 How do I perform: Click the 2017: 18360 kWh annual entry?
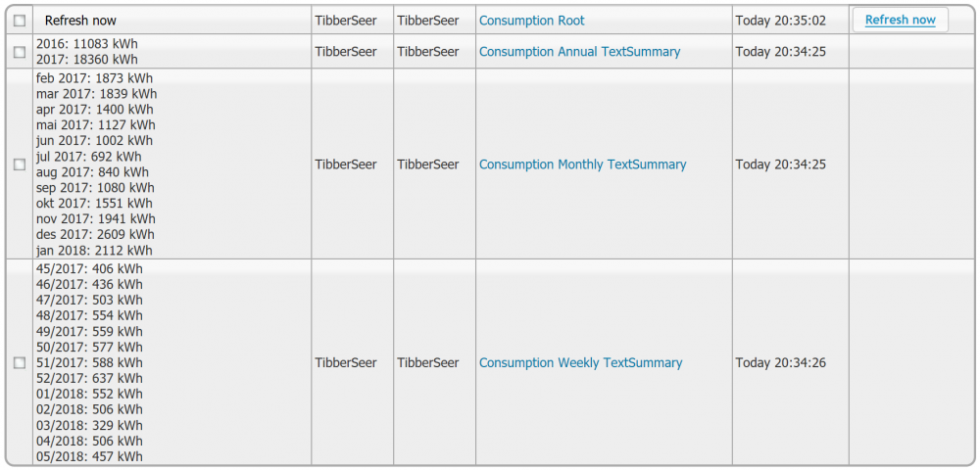pyautogui.click(x=89, y=60)
